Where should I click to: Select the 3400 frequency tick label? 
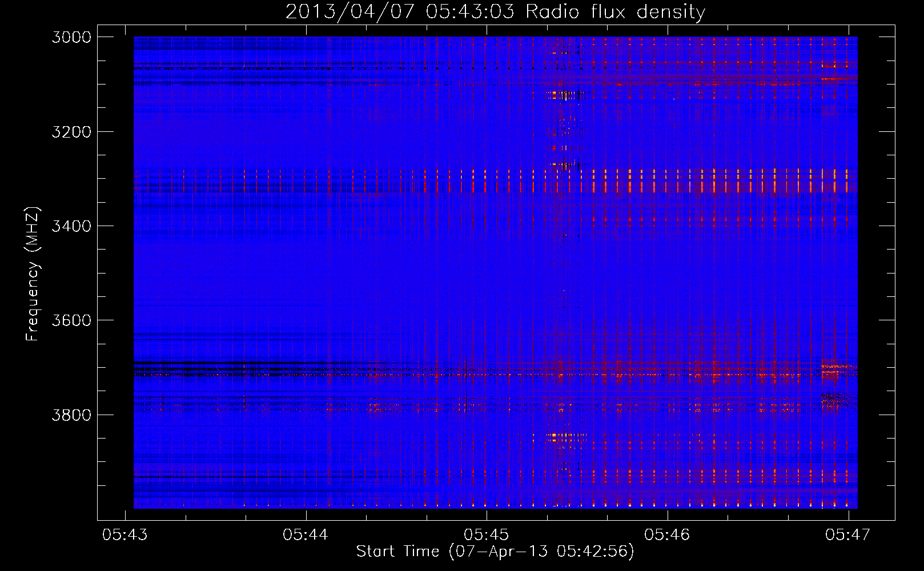coord(71,226)
